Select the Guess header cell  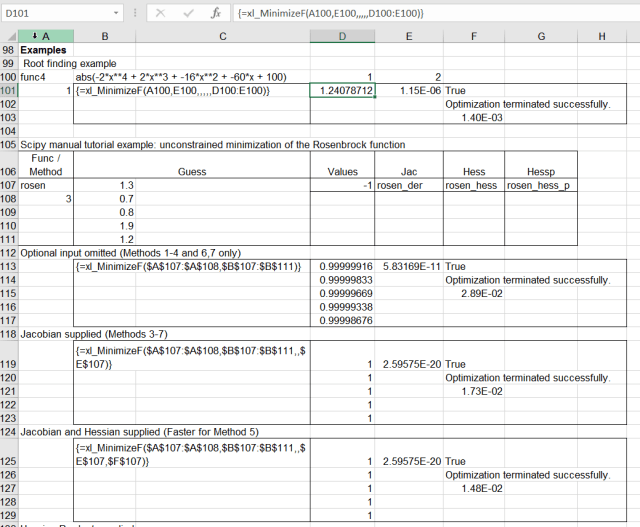[191, 171]
